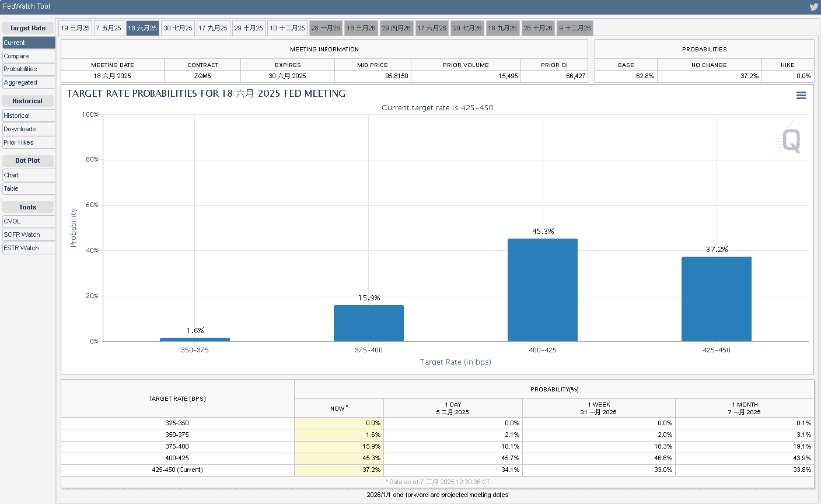The height and width of the screenshot is (504, 821).
Task: Open the 10 十二月25 meeting tab
Action: click(287, 28)
